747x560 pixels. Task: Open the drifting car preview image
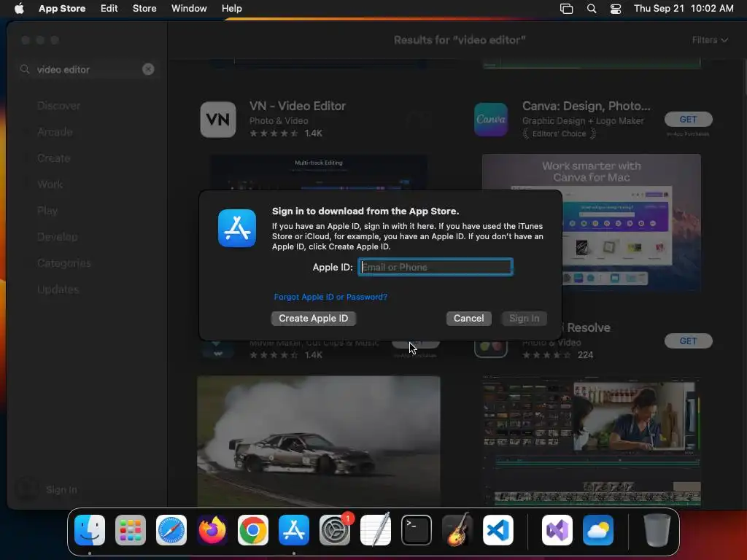319,440
